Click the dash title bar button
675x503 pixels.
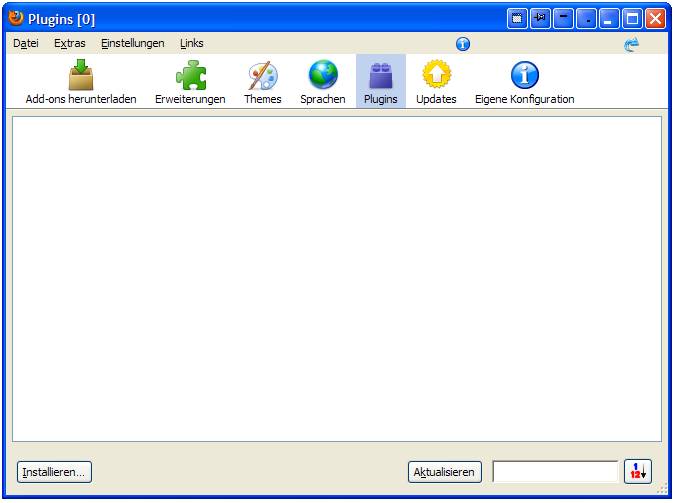[x=563, y=19]
